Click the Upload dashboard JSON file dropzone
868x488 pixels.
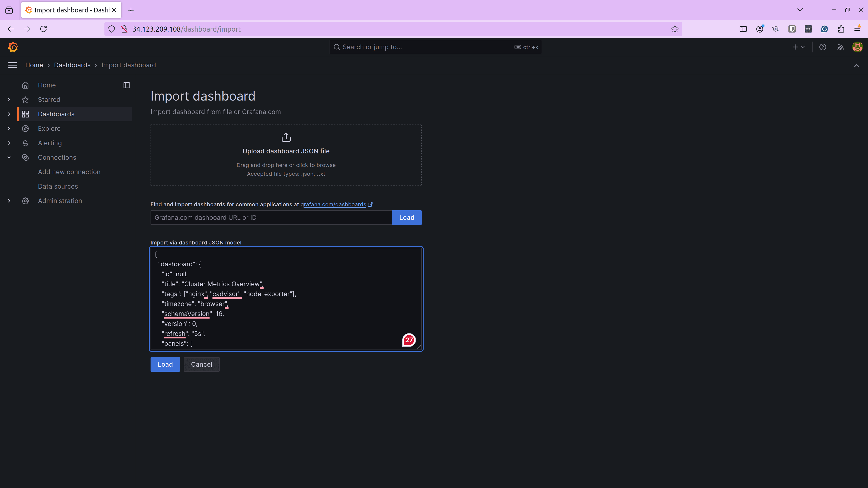pyautogui.click(x=286, y=155)
